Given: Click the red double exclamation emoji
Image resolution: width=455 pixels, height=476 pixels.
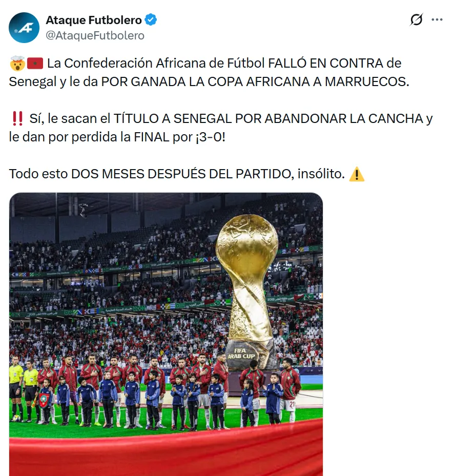Looking at the screenshot, I should coord(17,119).
